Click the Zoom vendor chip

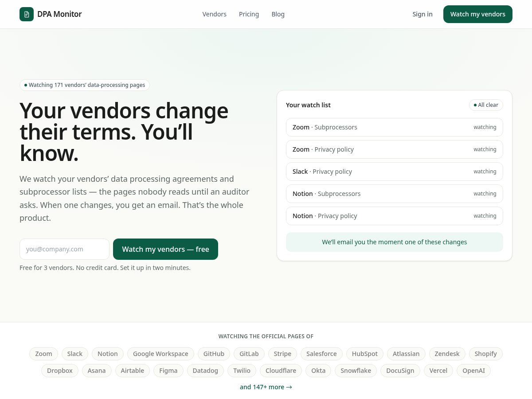click(43, 354)
